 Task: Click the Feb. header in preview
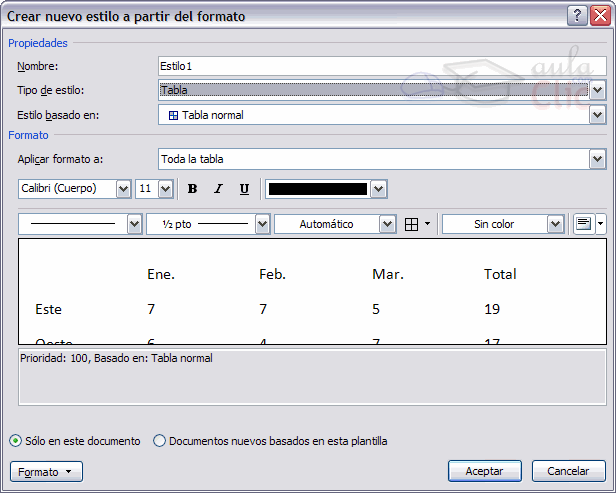pyautogui.click(x=273, y=274)
